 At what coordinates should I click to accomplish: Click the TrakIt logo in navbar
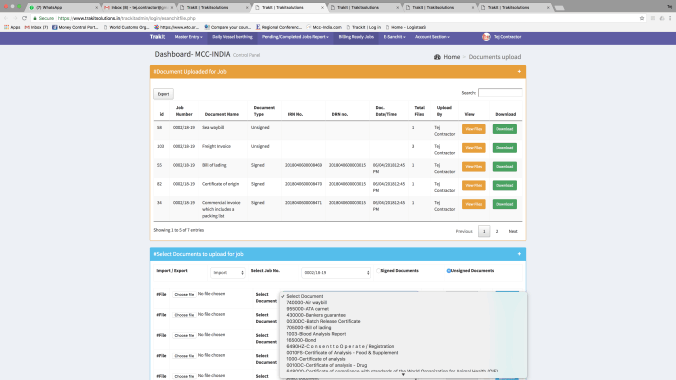pyautogui.click(x=157, y=37)
